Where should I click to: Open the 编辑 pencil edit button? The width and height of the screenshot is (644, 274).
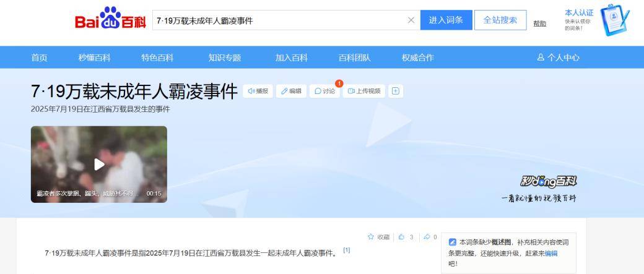(291, 91)
